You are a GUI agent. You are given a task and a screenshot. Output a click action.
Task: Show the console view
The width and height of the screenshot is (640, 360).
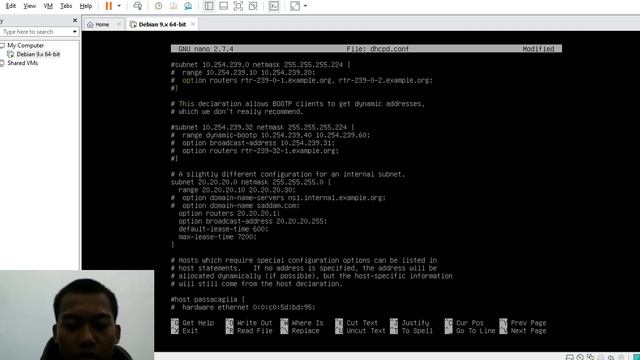pos(274,6)
